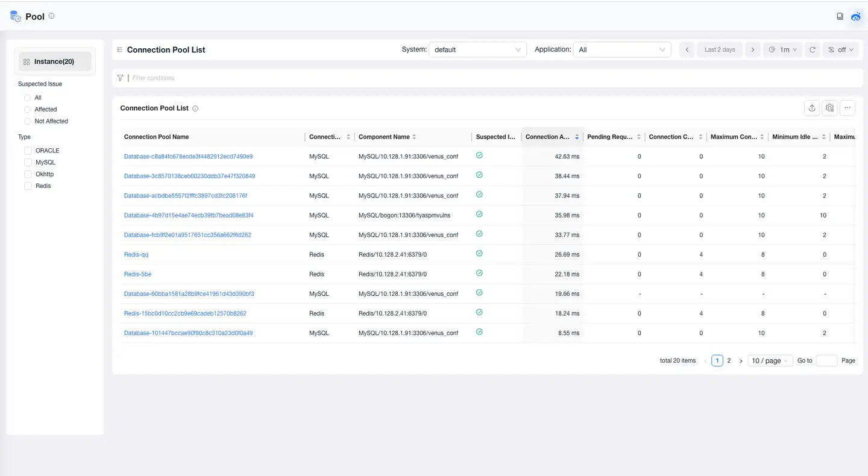868x476 pixels.
Task: Click the refresh icon in toolbar
Action: (x=813, y=50)
